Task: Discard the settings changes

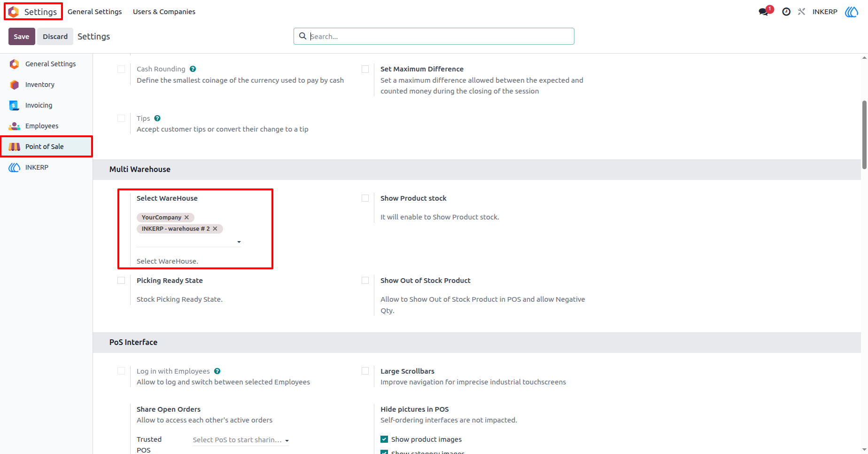Action: pos(55,37)
